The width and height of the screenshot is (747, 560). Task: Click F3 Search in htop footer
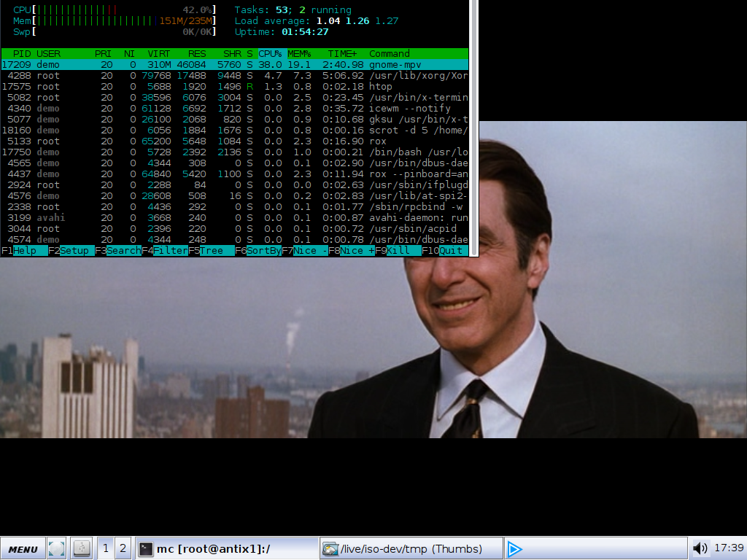coord(118,251)
